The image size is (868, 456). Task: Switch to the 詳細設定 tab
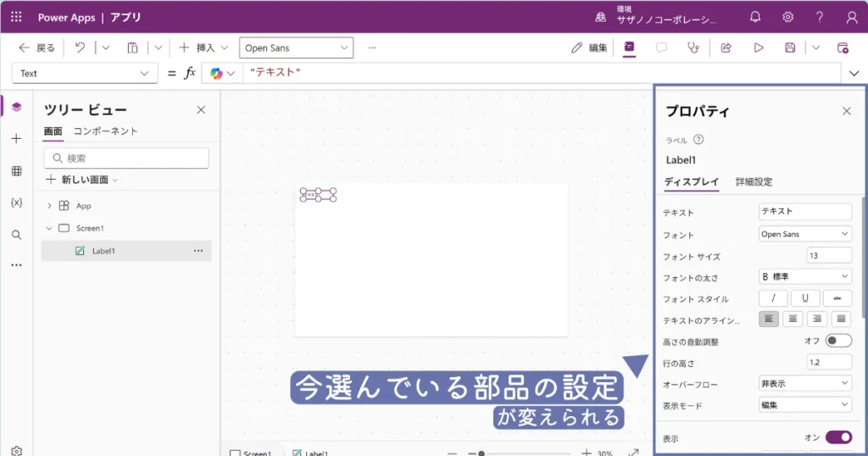pyautogui.click(x=754, y=181)
